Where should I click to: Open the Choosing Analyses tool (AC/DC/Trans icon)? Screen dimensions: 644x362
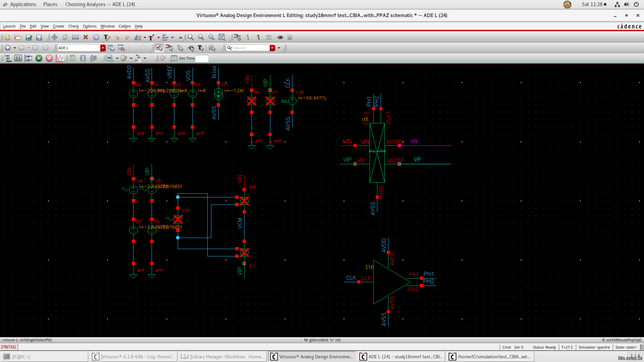click(7, 59)
